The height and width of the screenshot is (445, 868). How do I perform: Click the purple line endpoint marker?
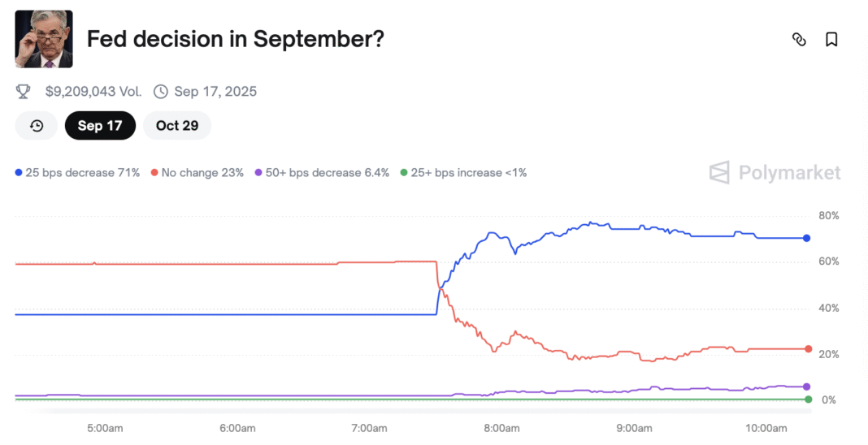806,387
